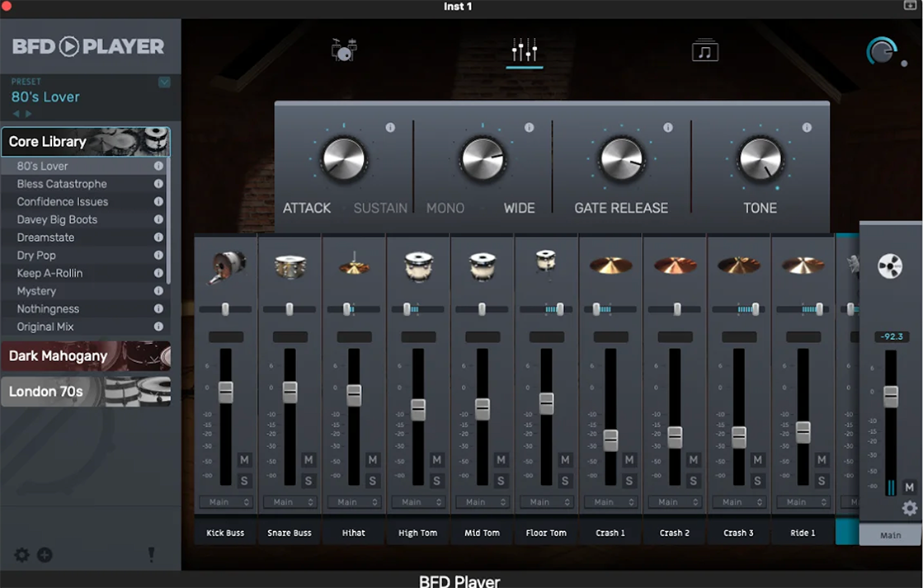The image size is (923, 588).
Task: Solo the Hihat channel
Action: (373, 481)
